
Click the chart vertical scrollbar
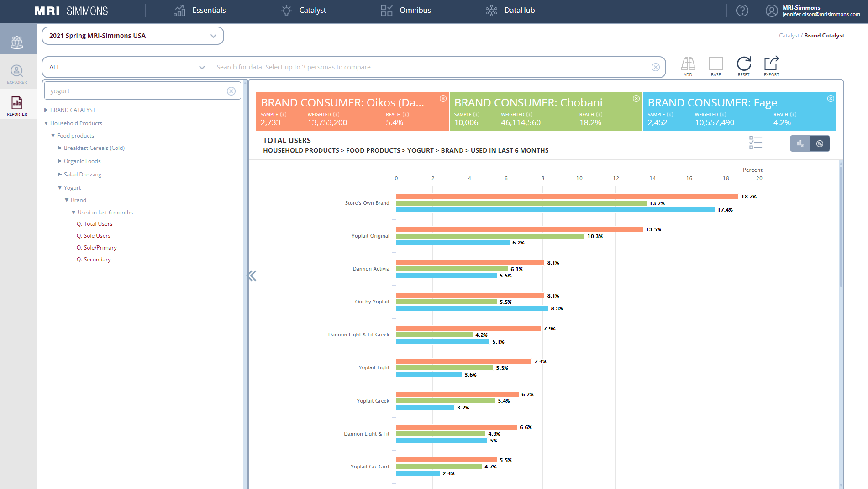pyautogui.click(x=841, y=226)
